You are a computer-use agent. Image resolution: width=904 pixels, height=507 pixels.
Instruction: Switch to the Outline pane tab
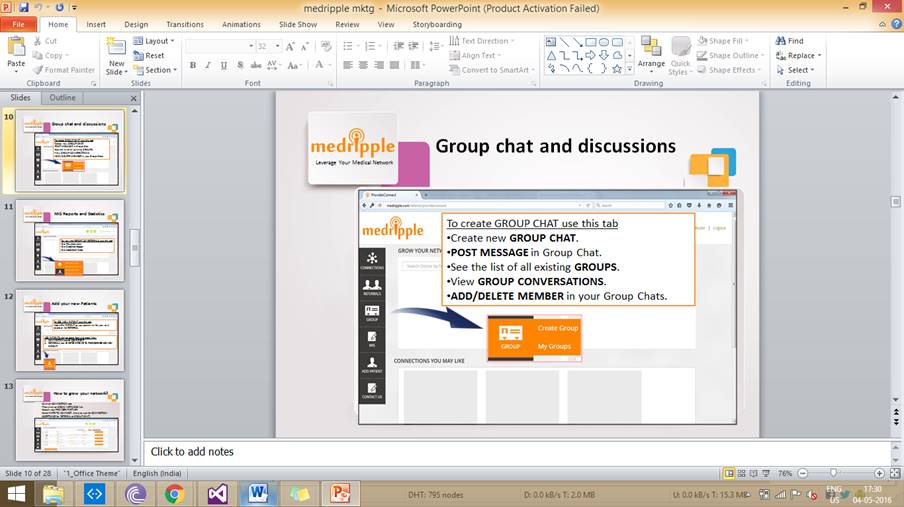pyautogui.click(x=63, y=98)
